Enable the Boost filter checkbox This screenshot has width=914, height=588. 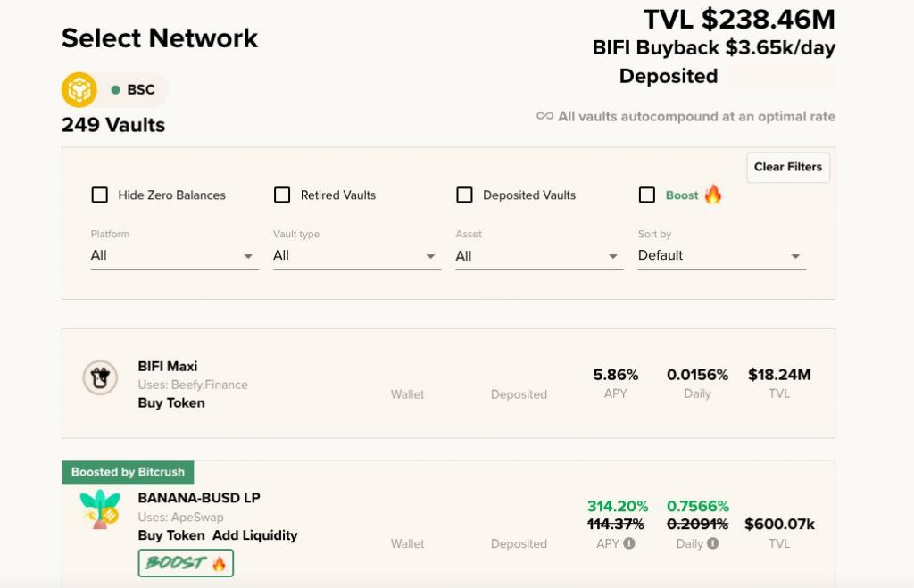647,195
